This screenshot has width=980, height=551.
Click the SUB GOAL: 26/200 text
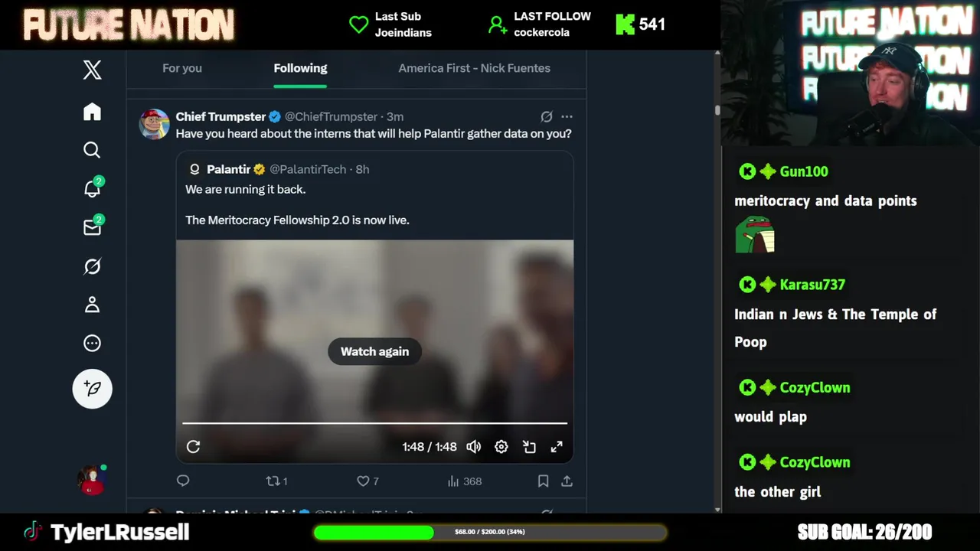[x=864, y=532]
